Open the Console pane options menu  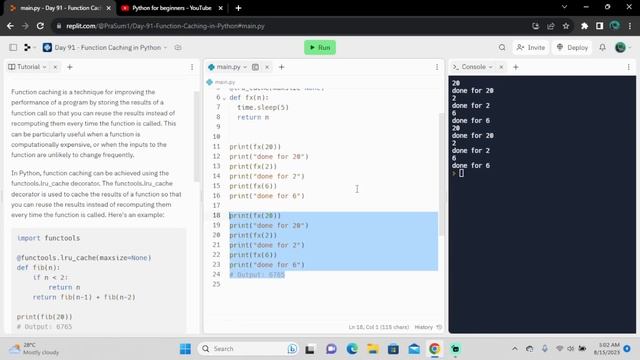point(629,67)
